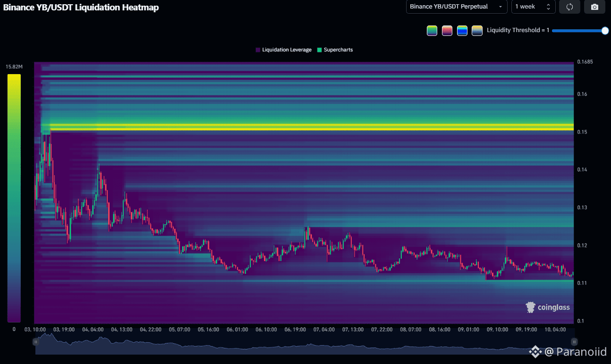Screen dimensions: 611x364
Task: Click the camera screenshot icon
Action: pyautogui.click(x=594, y=7)
